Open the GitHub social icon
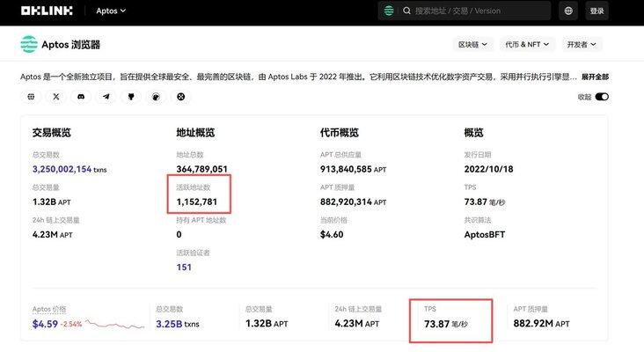644x352 pixels. pos(131,97)
